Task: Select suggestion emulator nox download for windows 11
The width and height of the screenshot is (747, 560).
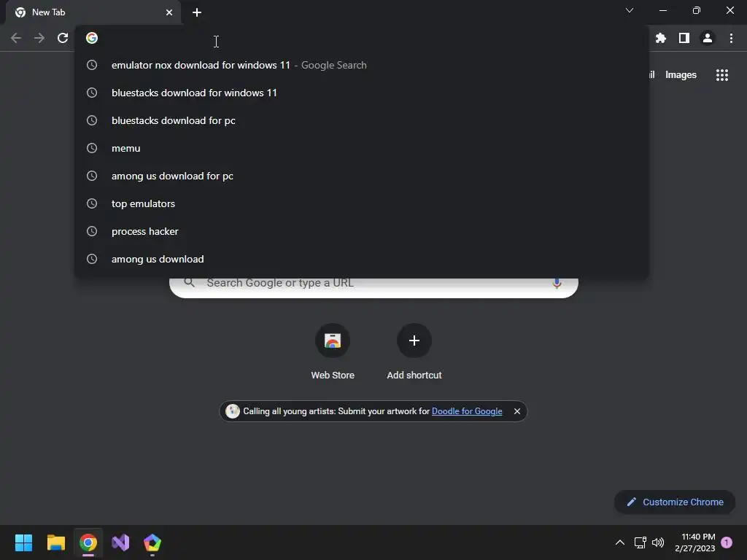Action: point(362,65)
